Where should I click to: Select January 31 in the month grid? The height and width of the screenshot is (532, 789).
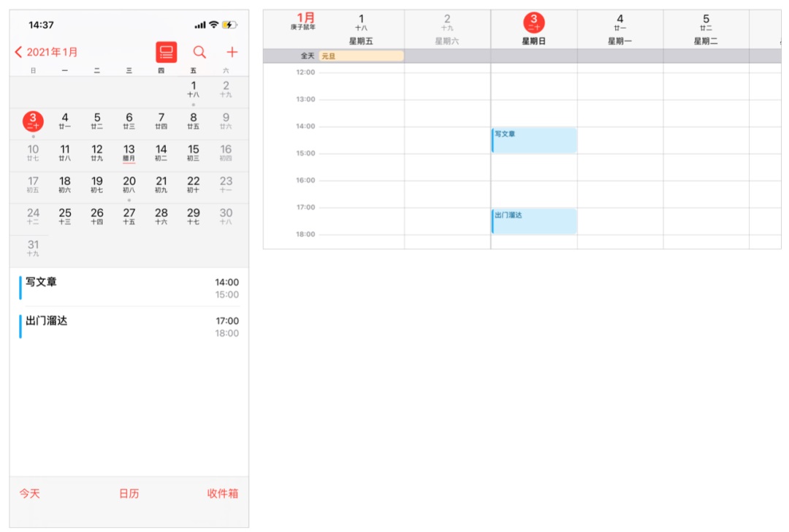pos(33,248)
